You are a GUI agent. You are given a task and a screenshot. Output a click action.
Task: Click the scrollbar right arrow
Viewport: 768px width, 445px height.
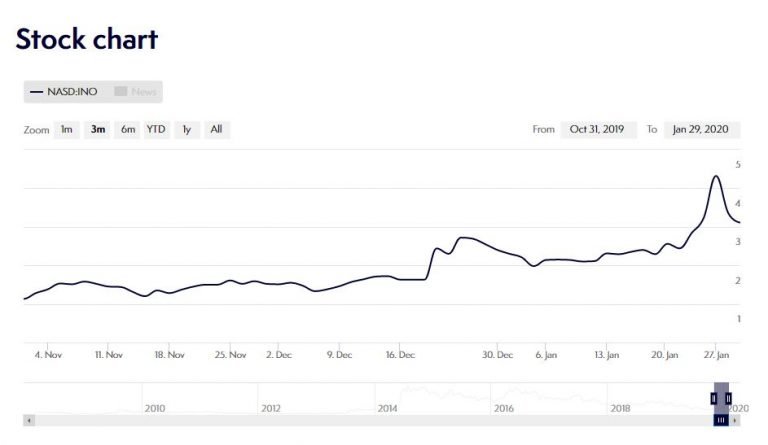pos(735,420)
